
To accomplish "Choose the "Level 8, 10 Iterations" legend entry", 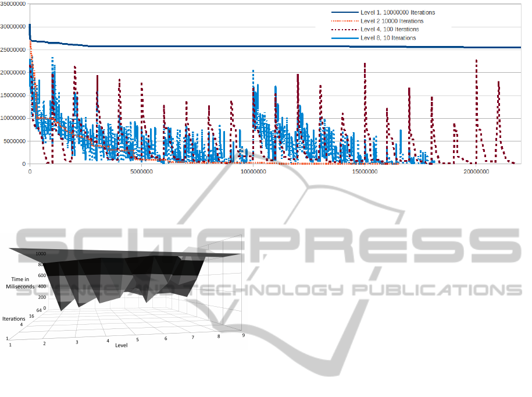I will pyautogui.click(x=388, y=38).
